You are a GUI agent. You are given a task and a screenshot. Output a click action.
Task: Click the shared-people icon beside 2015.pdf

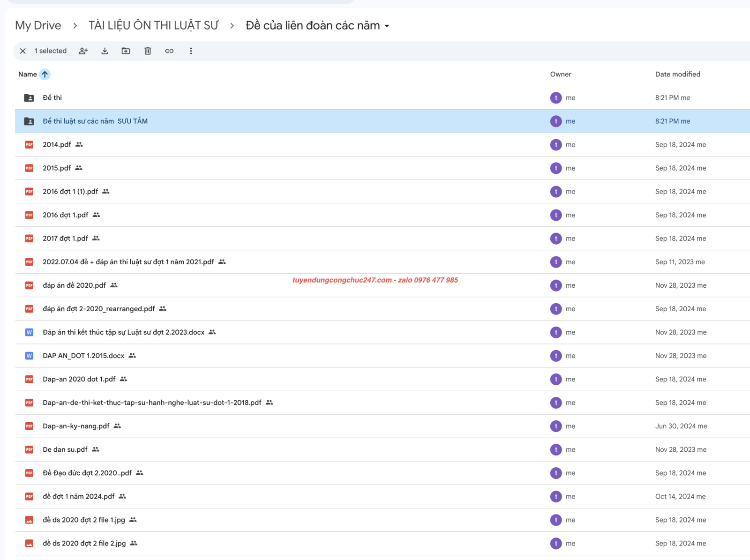(x=79, y=168)
